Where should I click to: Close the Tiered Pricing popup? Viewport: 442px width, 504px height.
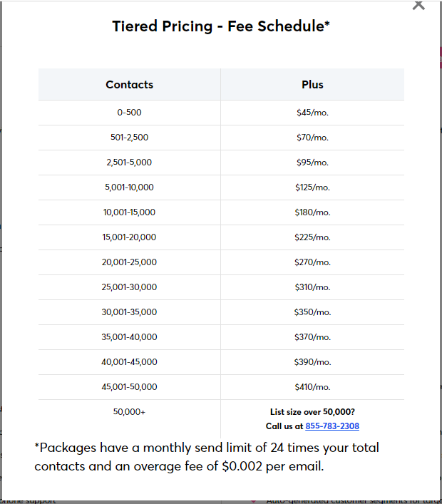tap(418, 5)
